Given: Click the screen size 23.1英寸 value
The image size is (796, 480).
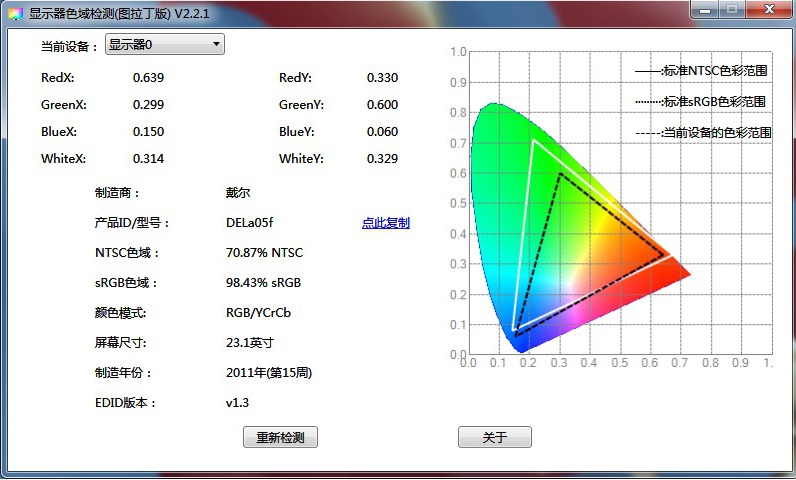Looking at the screenshot, I should pos(250,343).
